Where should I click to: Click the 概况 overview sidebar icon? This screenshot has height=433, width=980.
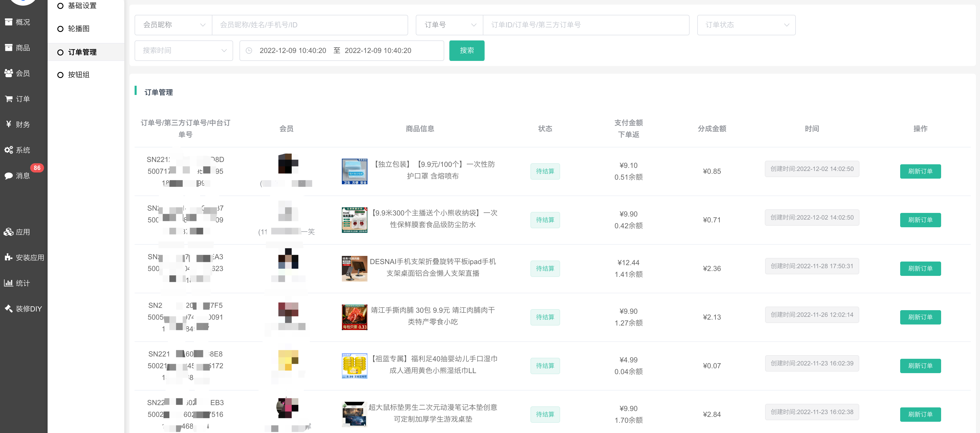point(8,22)
